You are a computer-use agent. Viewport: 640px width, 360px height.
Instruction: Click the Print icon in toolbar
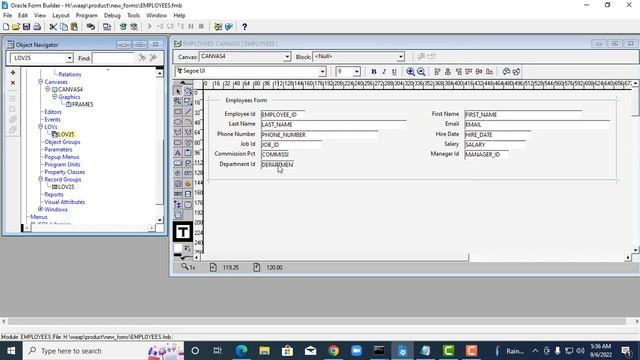37,27
